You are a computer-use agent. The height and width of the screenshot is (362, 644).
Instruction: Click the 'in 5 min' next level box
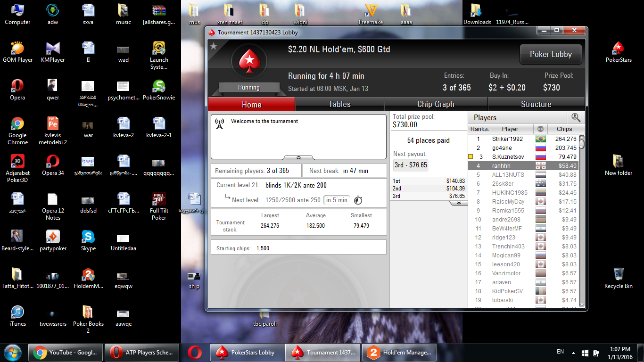[x=337, y=200]
